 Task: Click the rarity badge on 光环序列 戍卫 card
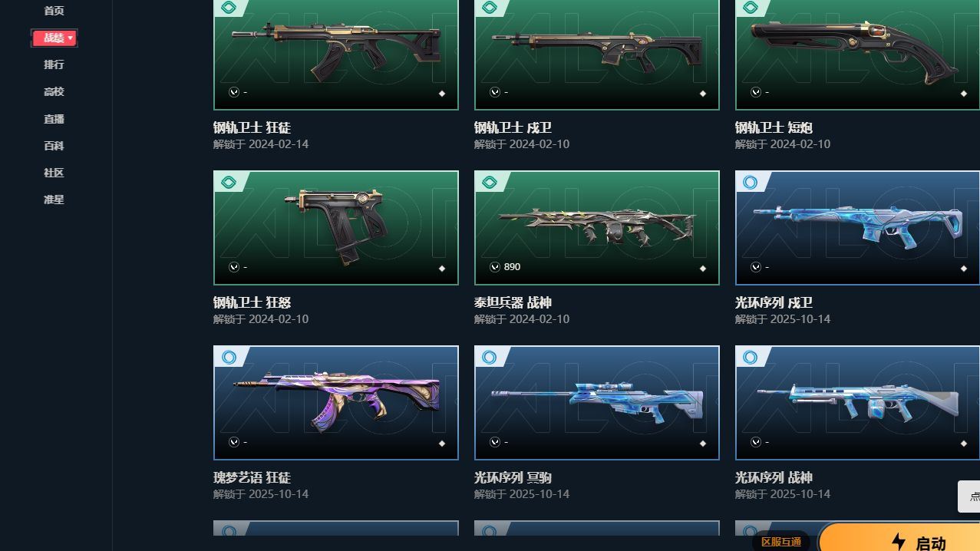[751, 182]
